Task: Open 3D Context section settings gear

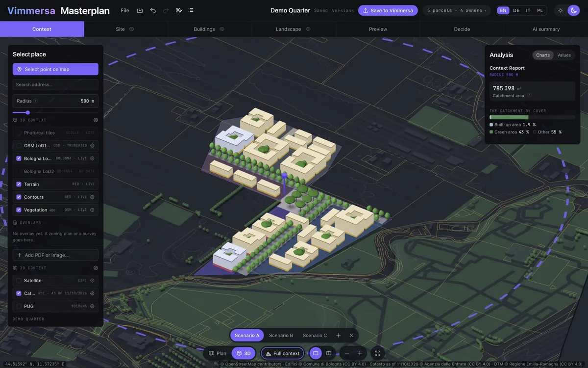Action: (96, 120)
